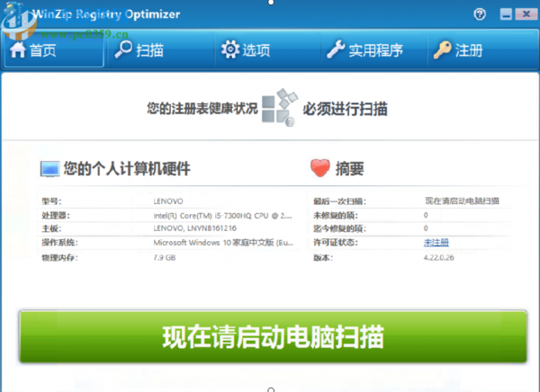Click the gear icon for 选项

click(x=230, y=49)
